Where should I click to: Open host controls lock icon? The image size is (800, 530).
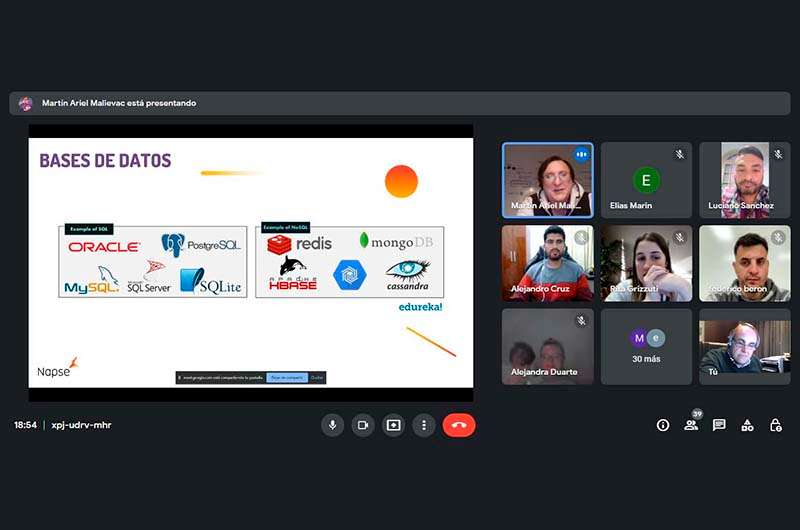click(x=776, y=425)
